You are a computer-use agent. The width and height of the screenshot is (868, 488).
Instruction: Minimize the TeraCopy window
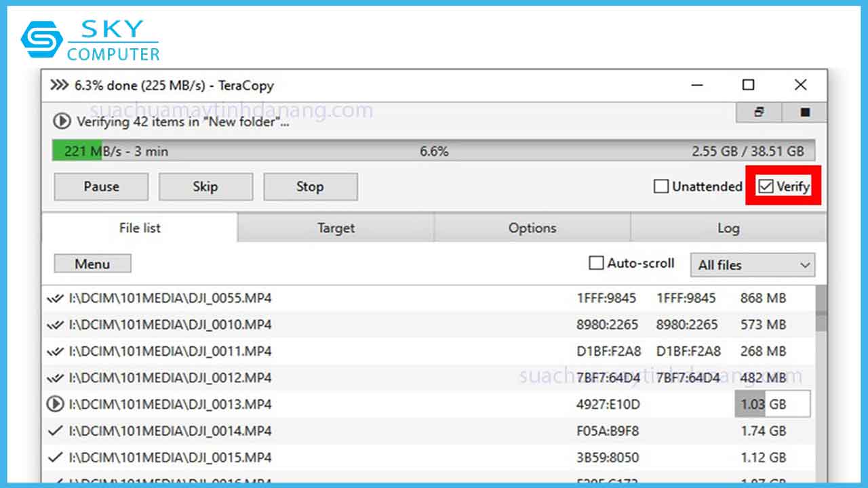[696, 85]
